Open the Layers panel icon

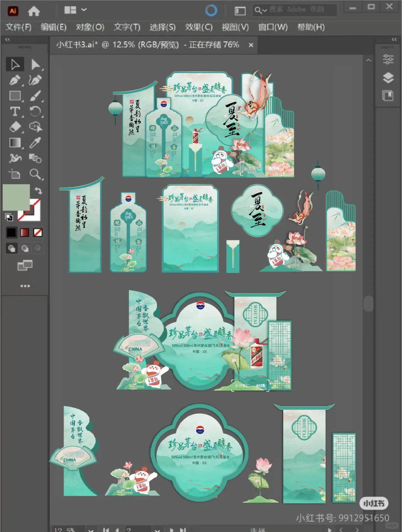pyautogui.click(x=388, y=78)
